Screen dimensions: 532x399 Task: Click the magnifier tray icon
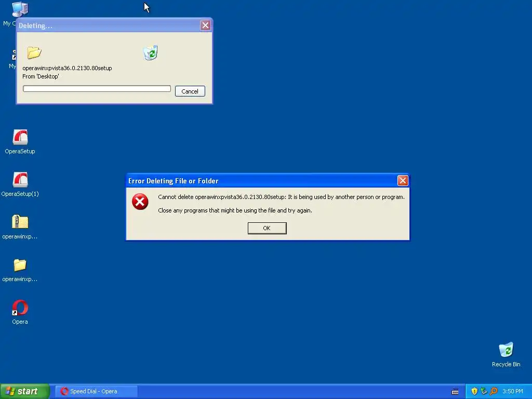tap(494, 391)
